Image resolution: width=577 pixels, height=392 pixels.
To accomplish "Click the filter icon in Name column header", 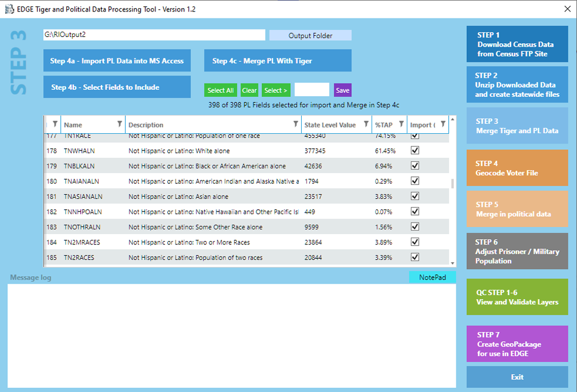I will pyautogui.click(x=119, y=125).
